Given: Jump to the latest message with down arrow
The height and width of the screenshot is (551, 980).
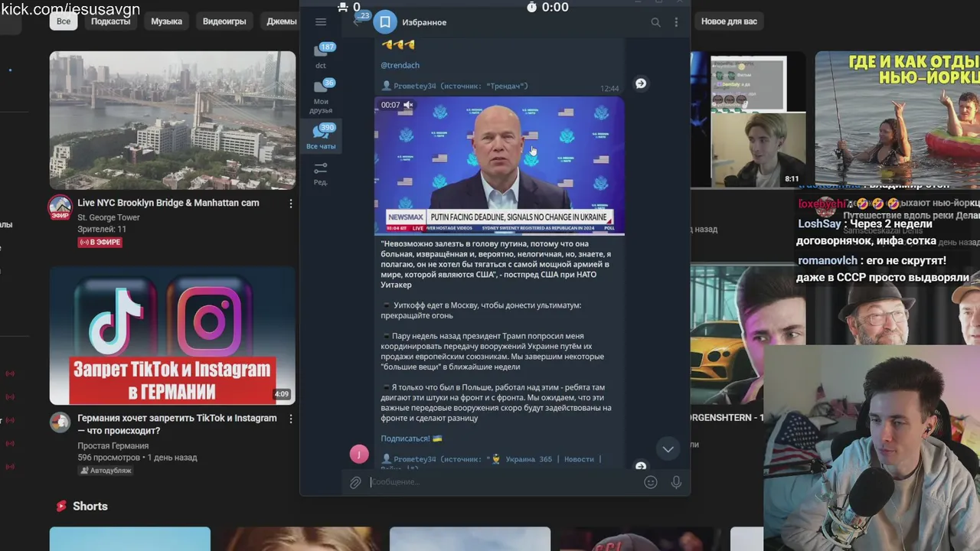Looking at the screenshot, I should (668, 449).
